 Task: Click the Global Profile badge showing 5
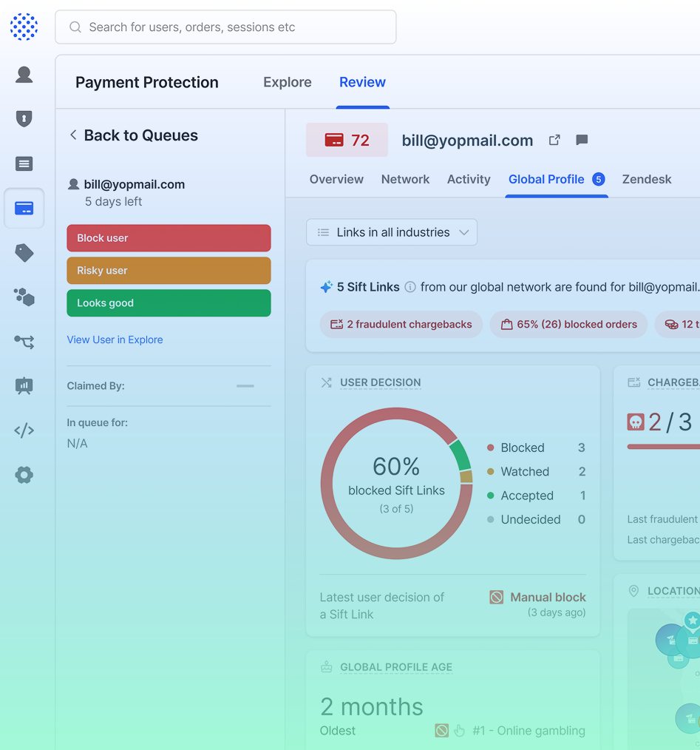click(598, 180)
